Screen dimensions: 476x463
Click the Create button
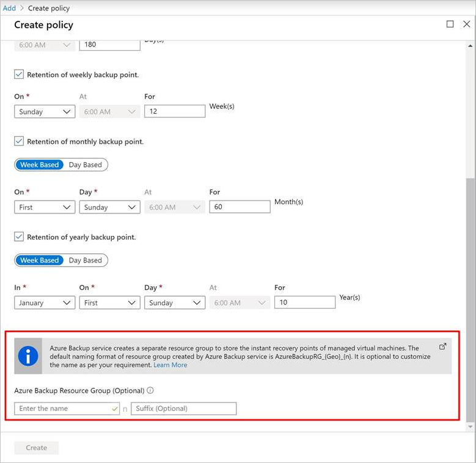pos(37,448)
